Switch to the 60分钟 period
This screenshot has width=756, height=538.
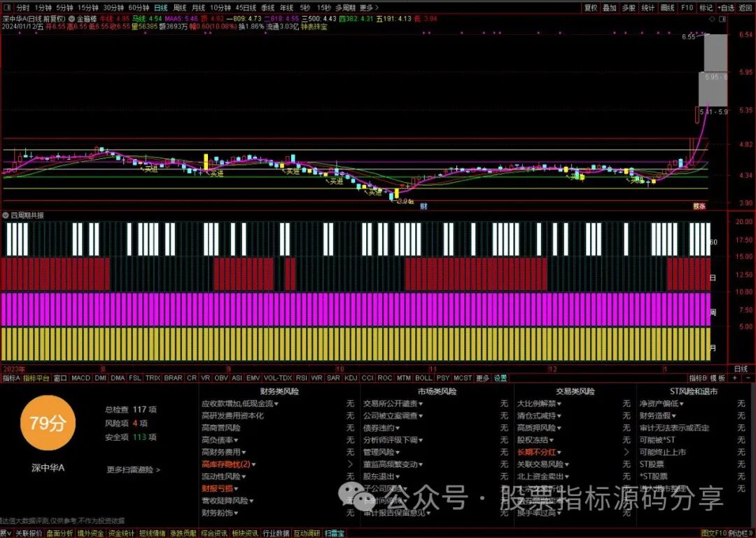click(139, 8)
